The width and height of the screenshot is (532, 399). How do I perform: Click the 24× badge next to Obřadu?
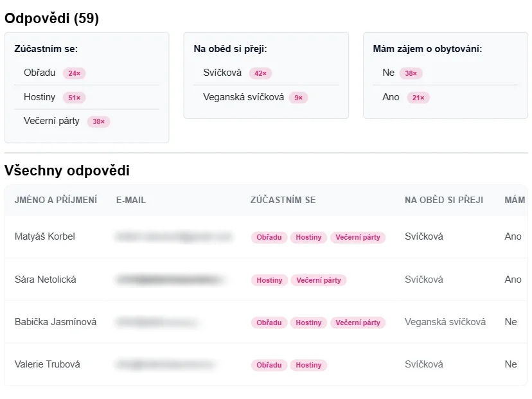[75, 73]
